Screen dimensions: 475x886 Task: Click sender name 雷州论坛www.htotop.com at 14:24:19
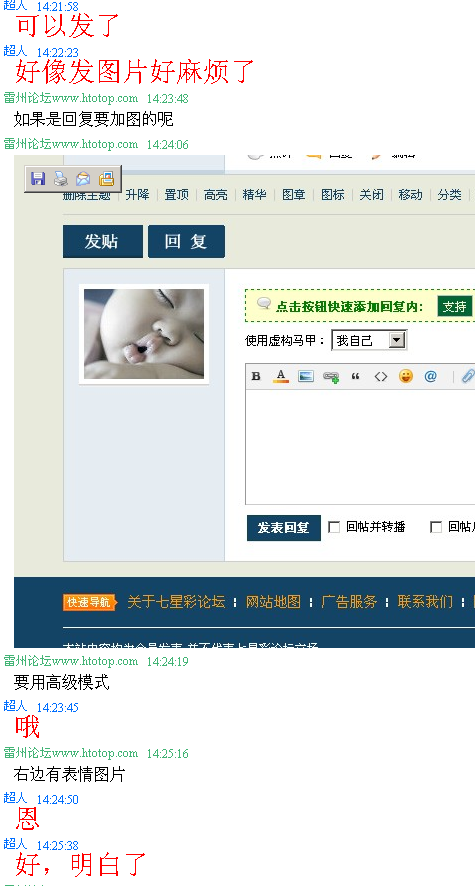pyautogui.click(x=71, y=661)
